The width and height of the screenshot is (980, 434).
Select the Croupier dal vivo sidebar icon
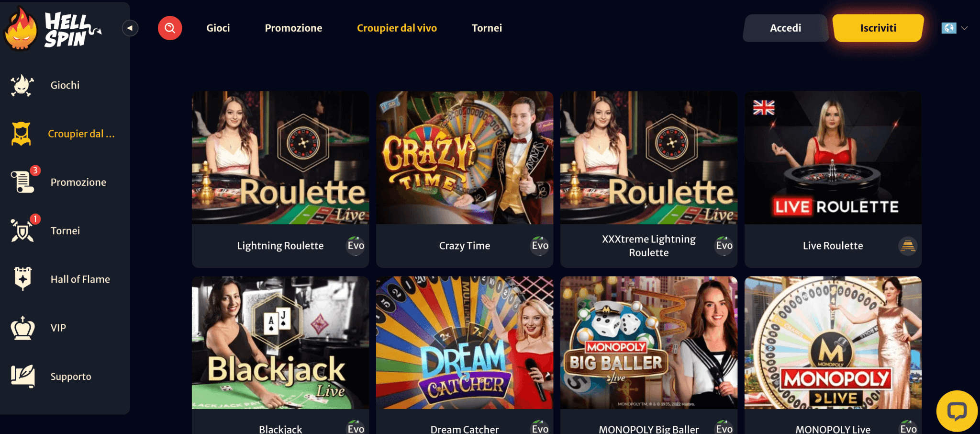pyautogui.click(x=22, y=134)
